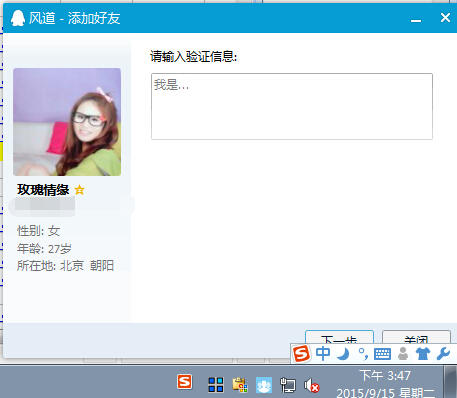Screen dimensions: 457x398
Task: Open the Sogou soft keyboard icon
Action: (382, 354)
